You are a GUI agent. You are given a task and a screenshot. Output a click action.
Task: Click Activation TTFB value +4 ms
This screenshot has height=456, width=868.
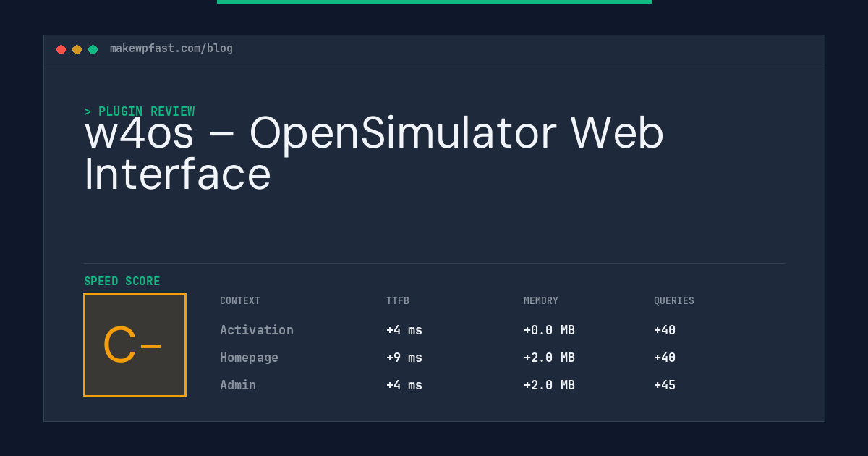(x=404, y=330)
